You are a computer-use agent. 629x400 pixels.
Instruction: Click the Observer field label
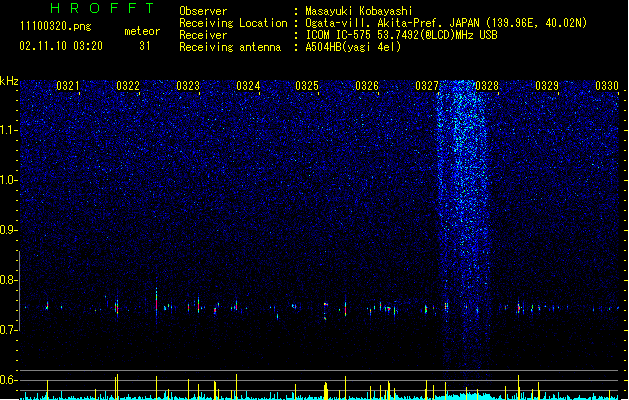pyautogui.click(x=203, y=11)
